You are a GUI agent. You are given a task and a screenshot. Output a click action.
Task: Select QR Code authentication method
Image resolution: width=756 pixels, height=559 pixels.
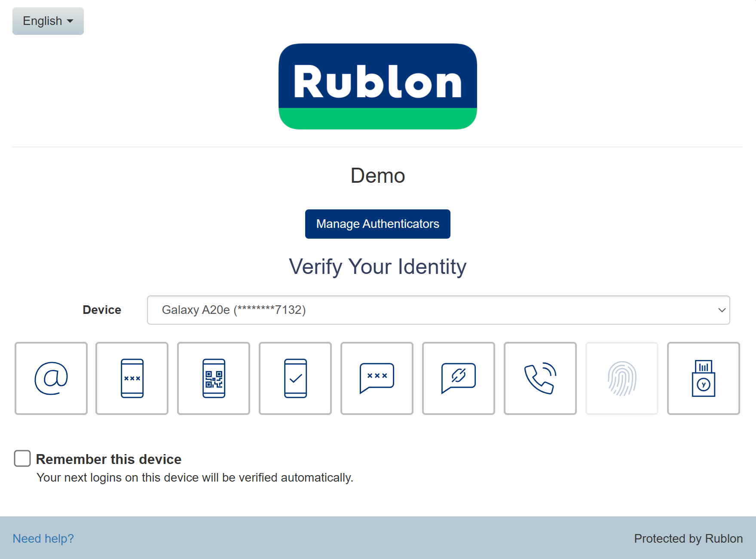[x=214, y=378]
